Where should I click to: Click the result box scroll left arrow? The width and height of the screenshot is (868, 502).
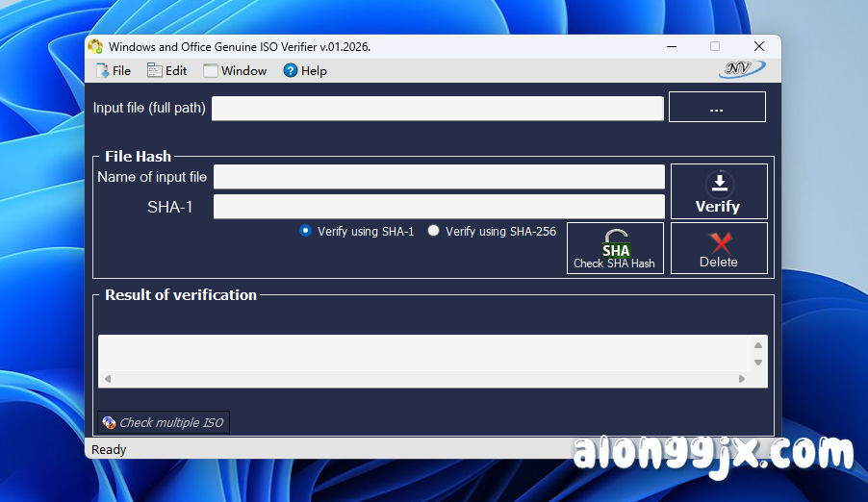pyautogui.click(x=108, y=379)
